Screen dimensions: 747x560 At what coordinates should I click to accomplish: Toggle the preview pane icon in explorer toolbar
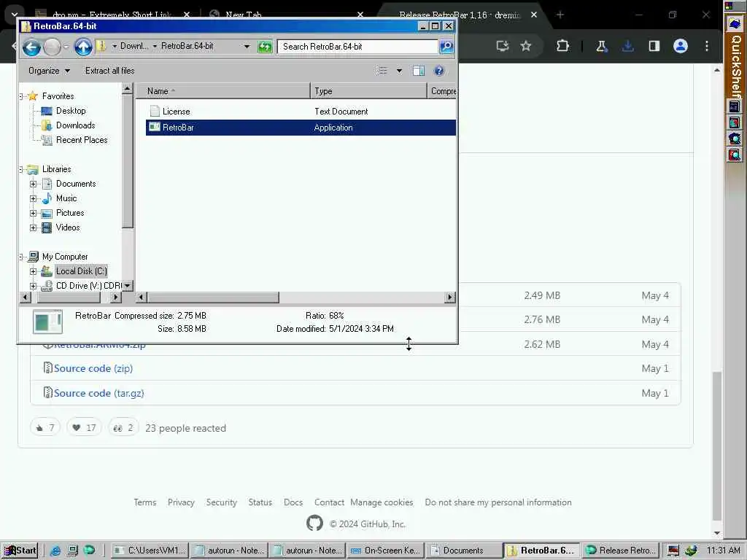tap(418, 71)
